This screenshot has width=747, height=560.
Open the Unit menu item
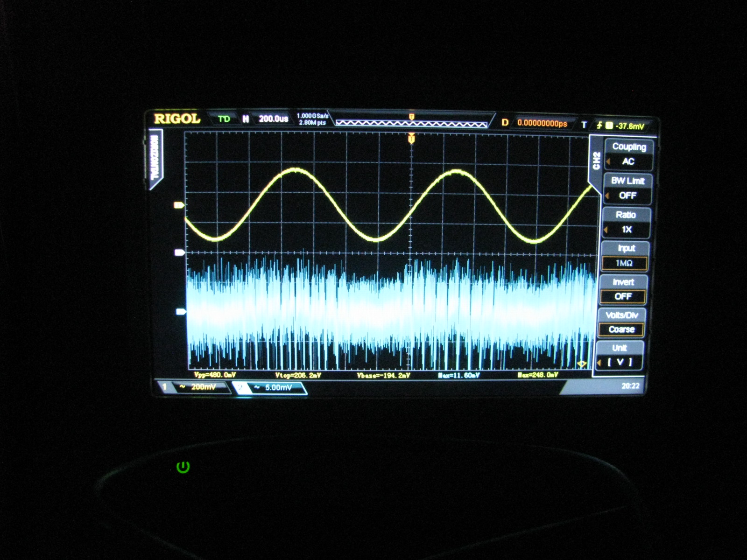click(620, 355)
